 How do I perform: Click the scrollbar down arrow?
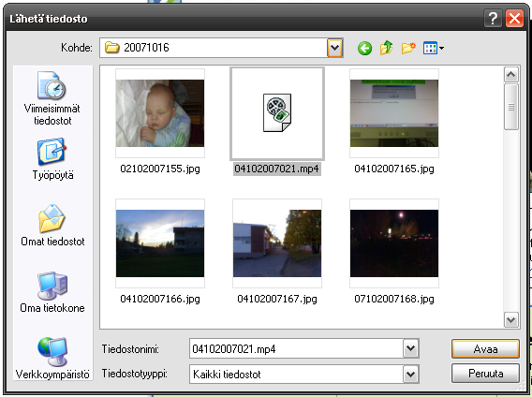511,319
